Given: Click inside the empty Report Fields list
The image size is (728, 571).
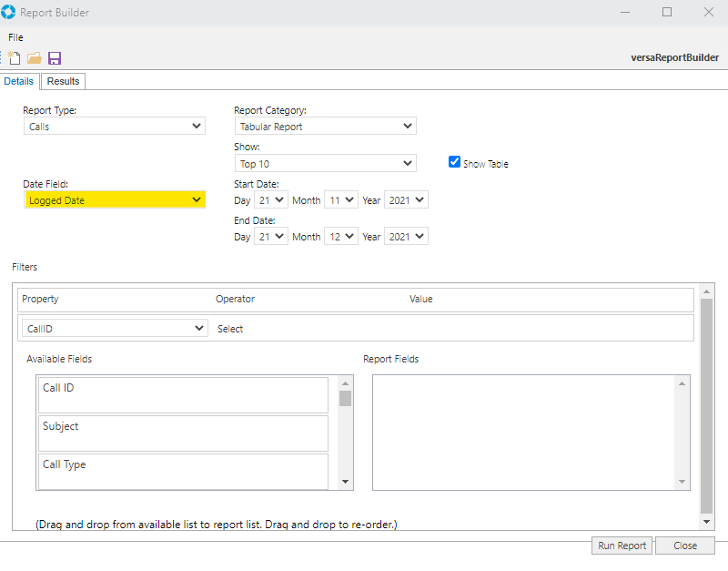Looking at the screenshot, I should click(x=524, y=433).
